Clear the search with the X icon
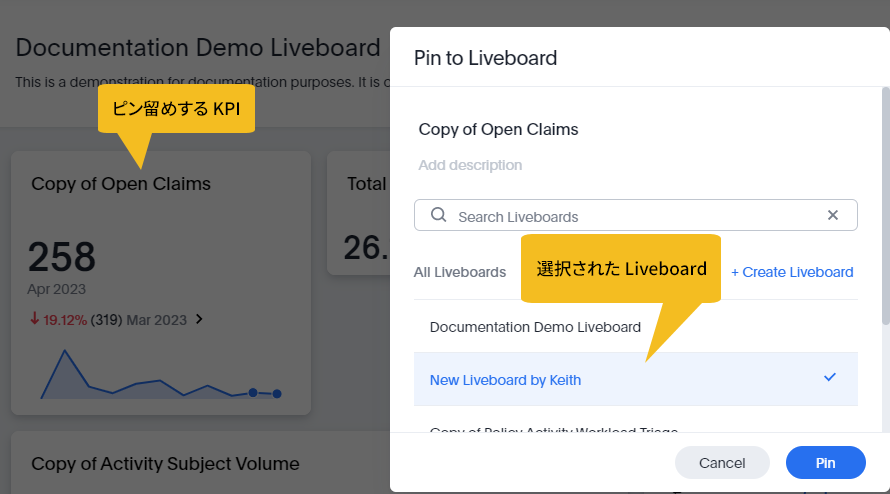The image size is (890, 494). click(x=833, y=215)
